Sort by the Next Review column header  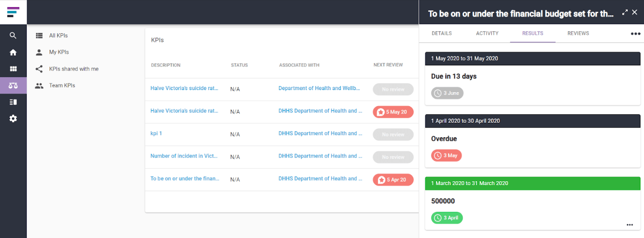(388, 65)
